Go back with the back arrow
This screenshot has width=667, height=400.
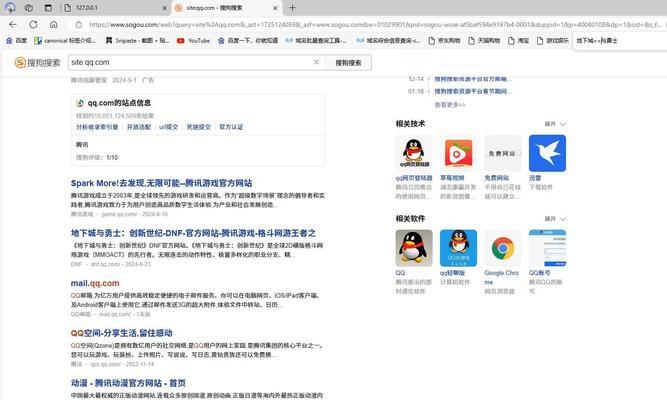click(x=13, y=25)
